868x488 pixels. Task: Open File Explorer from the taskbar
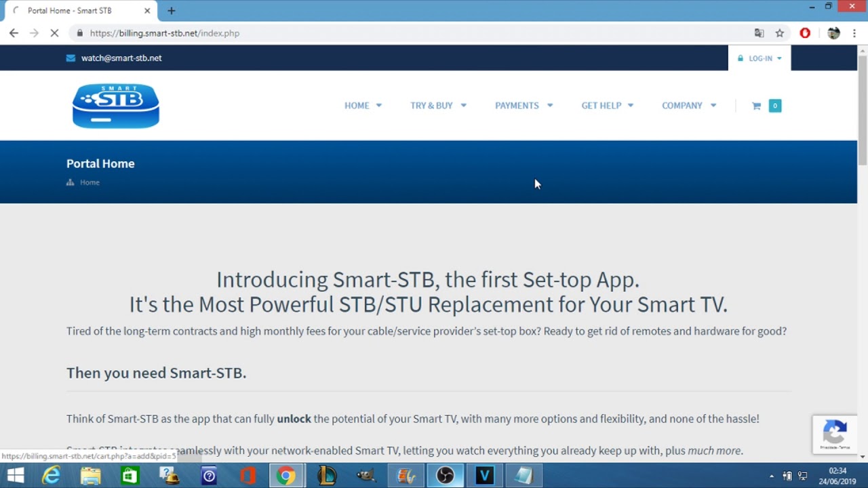[90, 476]
